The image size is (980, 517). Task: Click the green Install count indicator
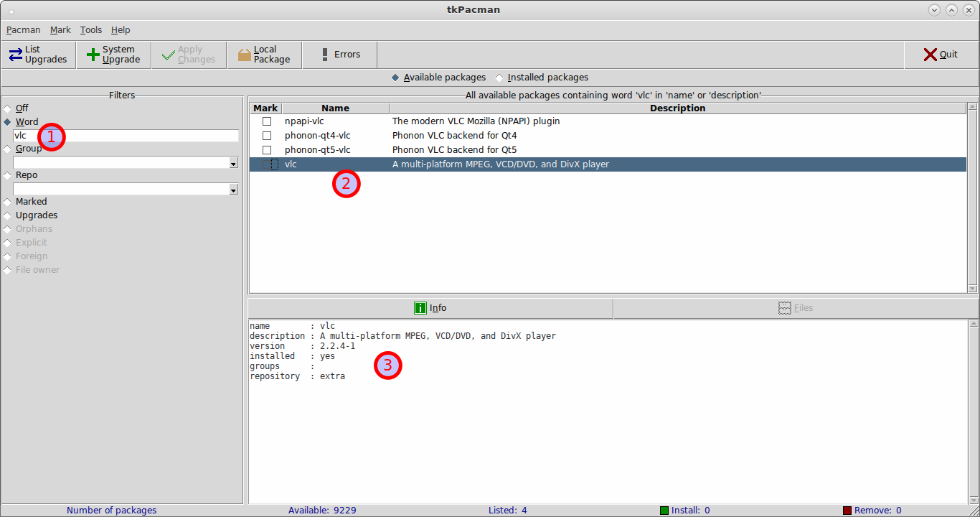click(664, 511)
